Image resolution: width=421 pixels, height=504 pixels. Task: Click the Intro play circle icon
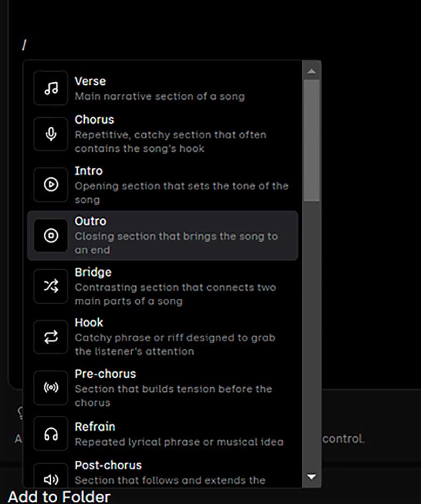51,185
